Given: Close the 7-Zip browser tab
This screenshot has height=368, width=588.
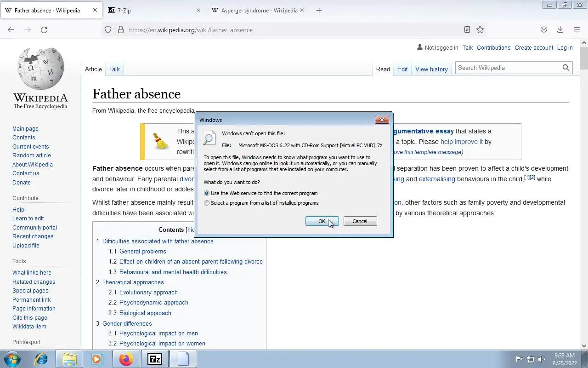Looking at the screenshot, I should 198,10.
